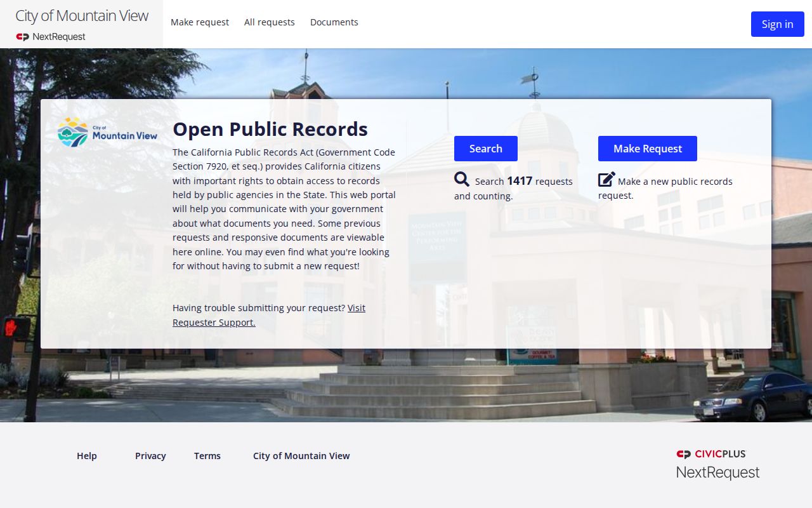
Task: Open the Help footer link
Action: [x=87, y=456]
